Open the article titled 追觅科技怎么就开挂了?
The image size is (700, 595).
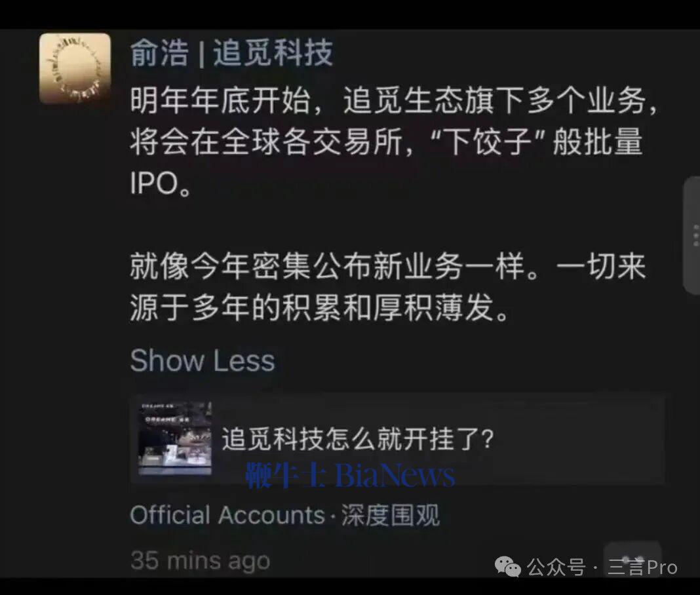pos(358,438)
